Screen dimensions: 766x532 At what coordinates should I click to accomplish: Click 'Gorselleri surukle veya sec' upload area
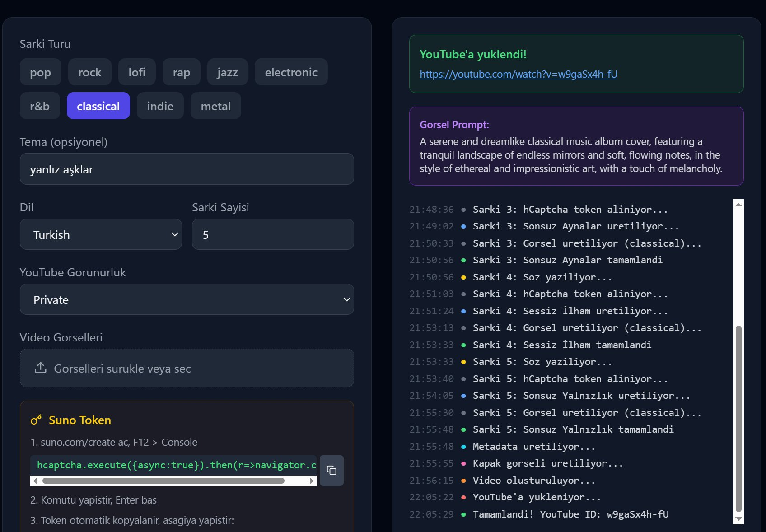(x=187, y=368)
